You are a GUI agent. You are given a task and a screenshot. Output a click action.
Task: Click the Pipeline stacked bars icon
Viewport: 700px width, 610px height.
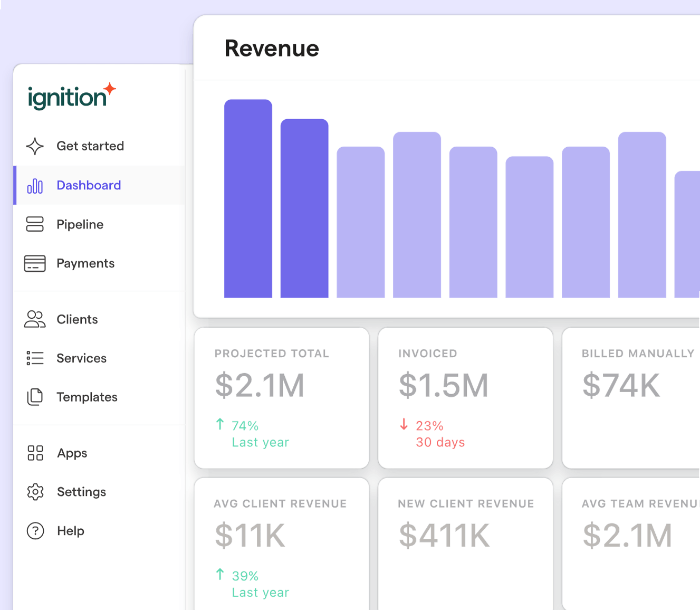35,224
